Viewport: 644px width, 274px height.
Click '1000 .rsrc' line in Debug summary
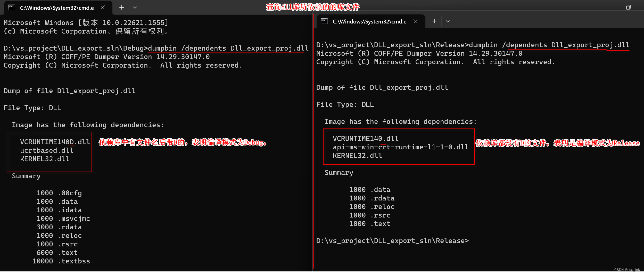coord(57,244)
